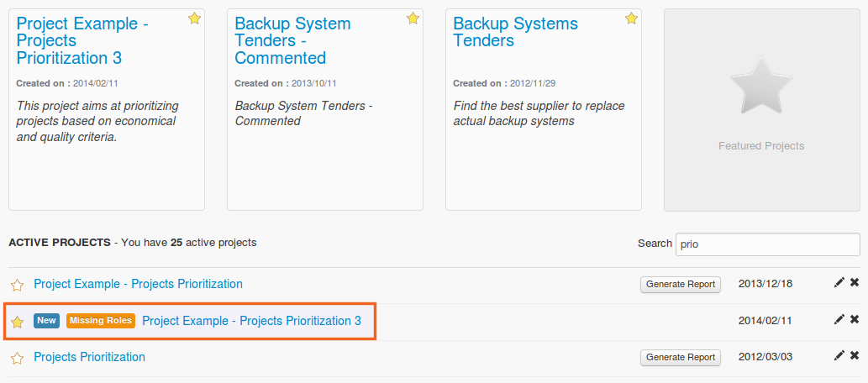The height and width of the screenshot is (383, 868).
Task: Unstar the Projects Prioritization 3 list row
Action: 17,322
